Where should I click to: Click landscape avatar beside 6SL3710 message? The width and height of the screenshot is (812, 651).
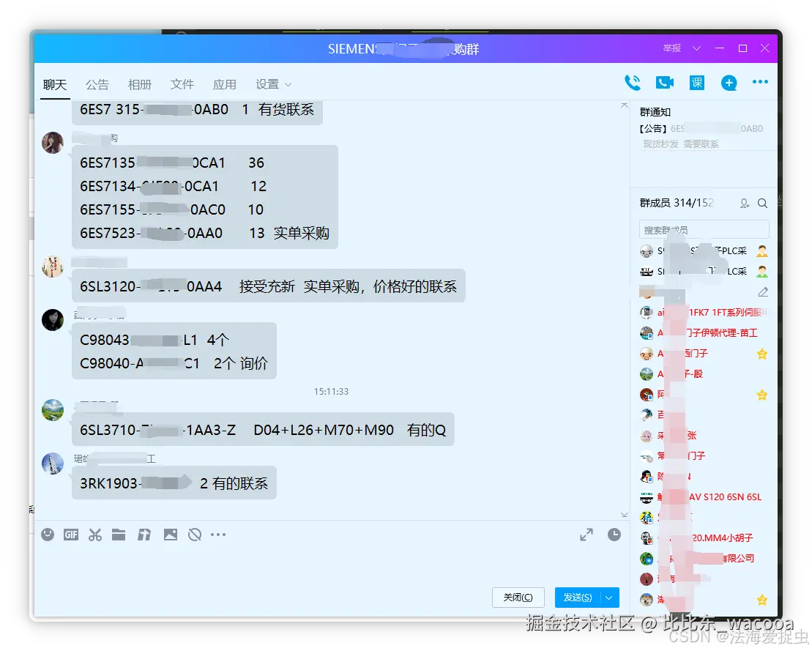coord(52,409)
